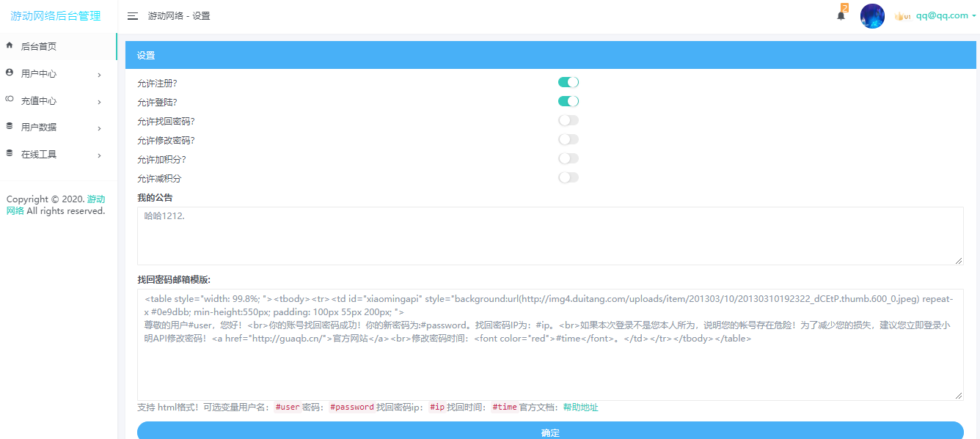This screenshot has width=980, height=439.
Task: Click the 游动网络后台管理 site title
Action: (56, 16)
